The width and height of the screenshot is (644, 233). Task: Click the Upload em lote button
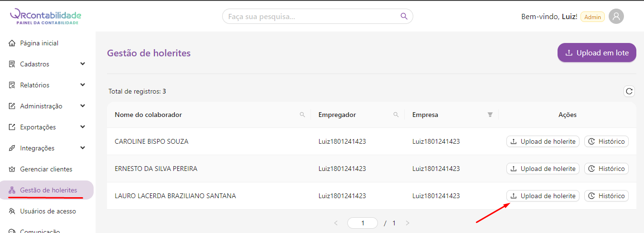(x=597, y=53)
